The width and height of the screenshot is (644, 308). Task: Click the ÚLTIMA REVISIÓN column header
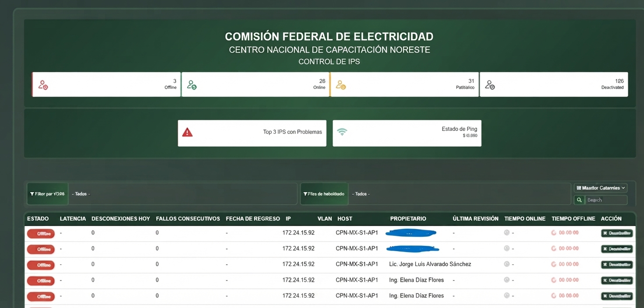tap(475, 219)
